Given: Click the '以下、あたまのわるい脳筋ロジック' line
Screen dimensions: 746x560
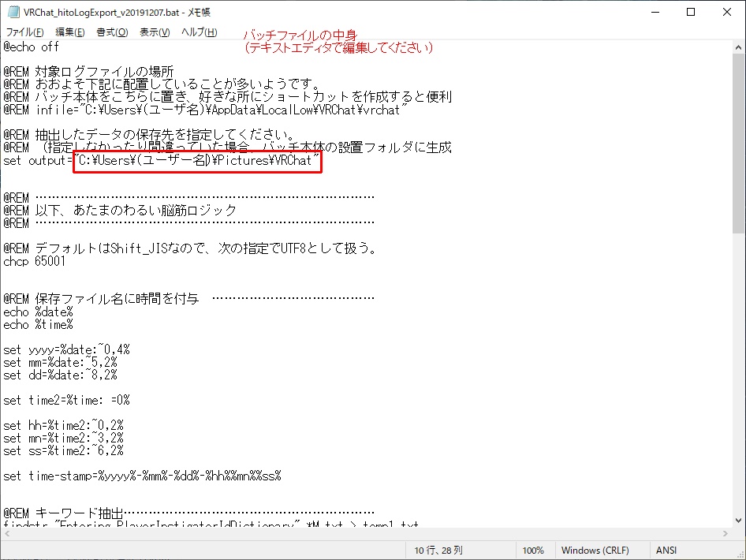Looking at the screenshot, I should (120, 211).
